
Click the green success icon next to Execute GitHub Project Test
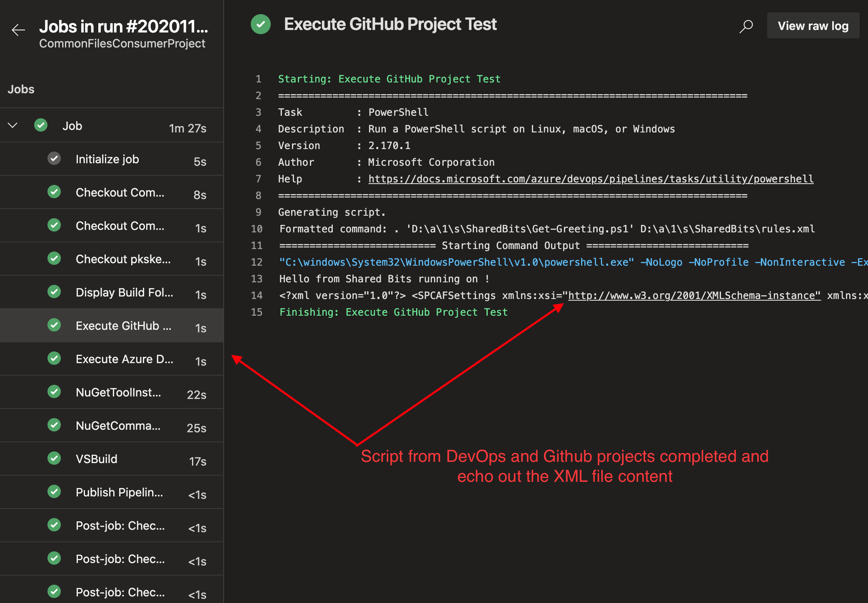point(261,25)
